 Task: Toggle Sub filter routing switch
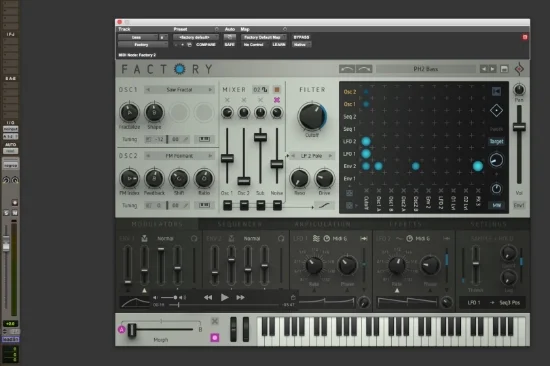tap(260, 205)
